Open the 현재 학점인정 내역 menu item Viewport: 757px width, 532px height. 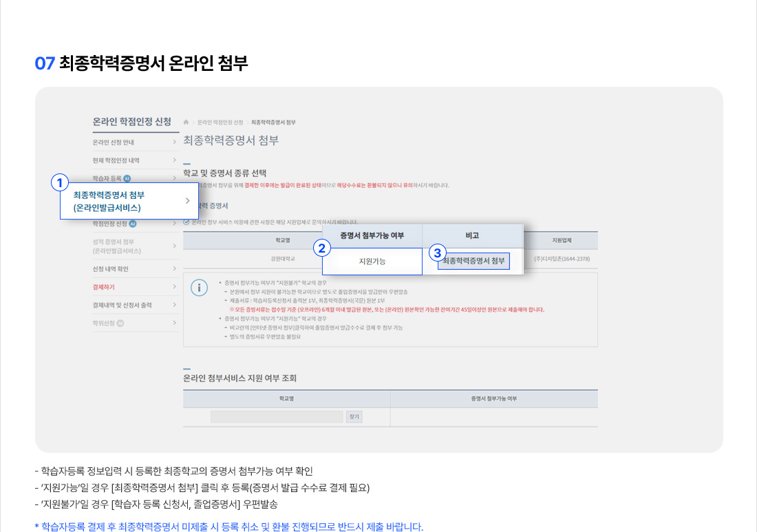coord(134,160)
